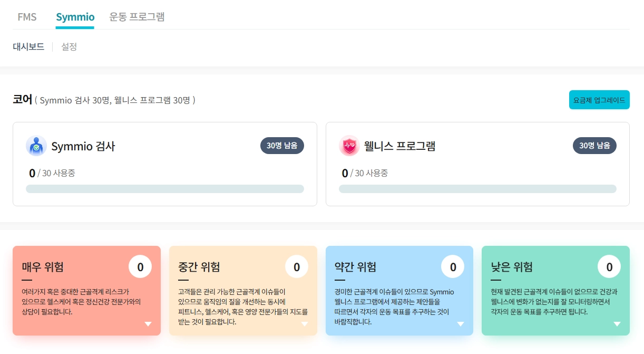The height and width of the screenshot is (354, 644).
Task: Click the 매우 위험 count circle
Action: (140, 267)
